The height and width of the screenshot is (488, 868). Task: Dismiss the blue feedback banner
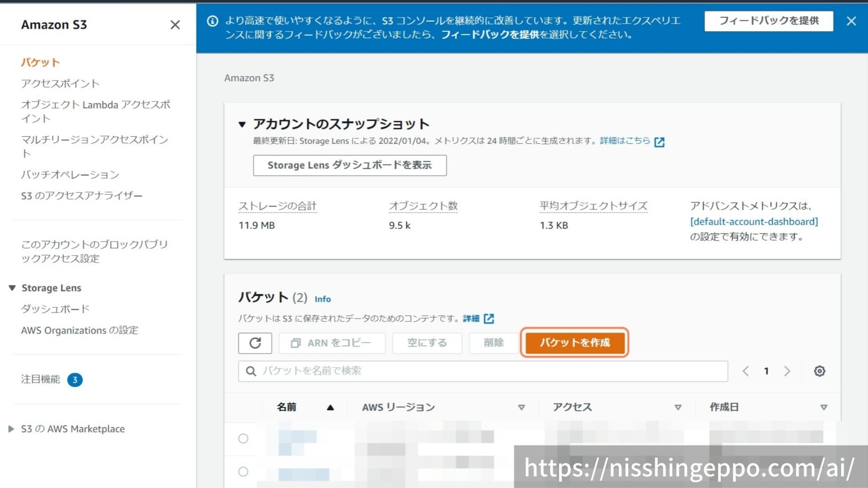[x=851, y=21]
